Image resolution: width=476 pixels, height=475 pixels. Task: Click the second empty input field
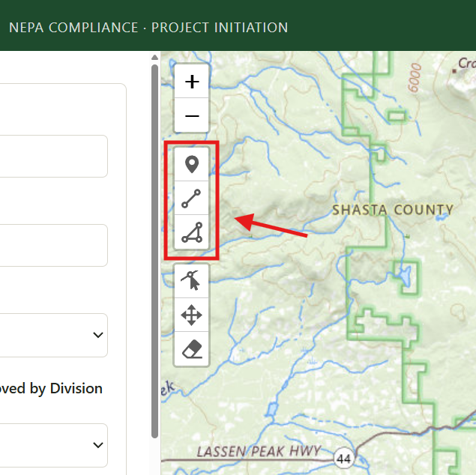coord(53,246)
